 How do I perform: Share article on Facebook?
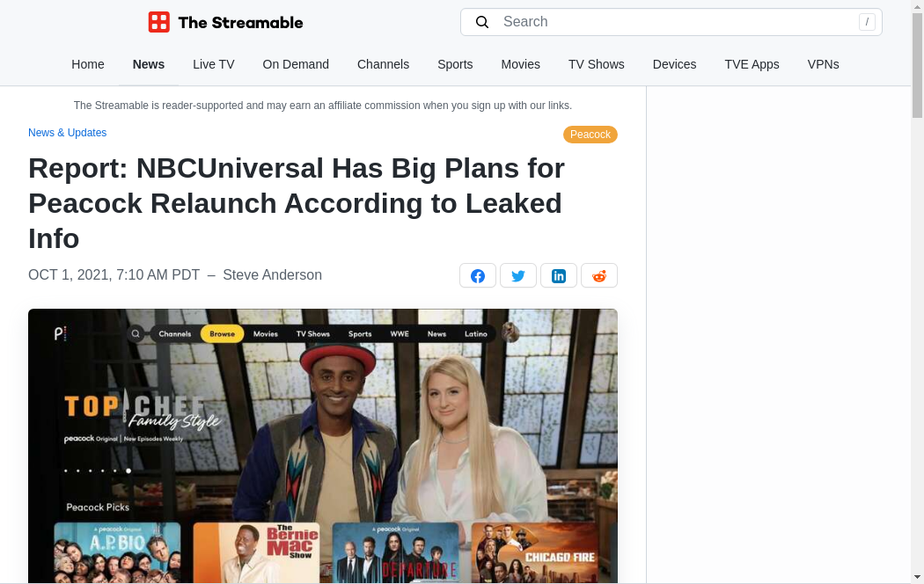477,275
